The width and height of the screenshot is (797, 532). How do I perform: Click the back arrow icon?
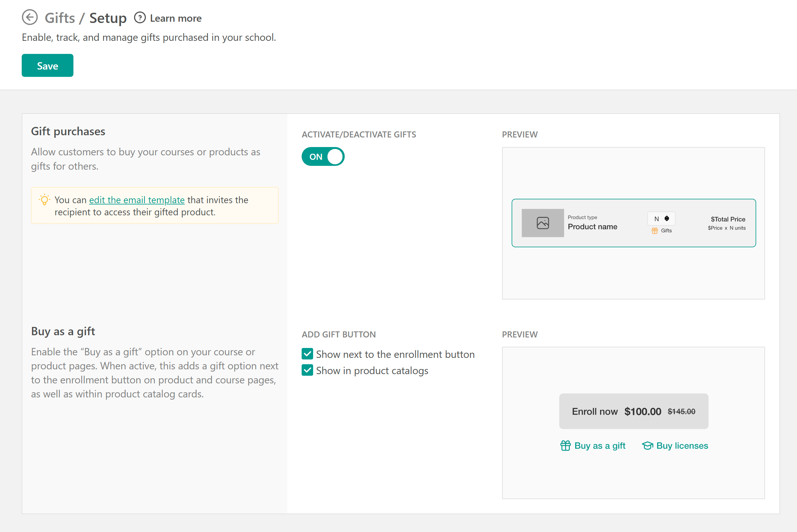(30, 17)
